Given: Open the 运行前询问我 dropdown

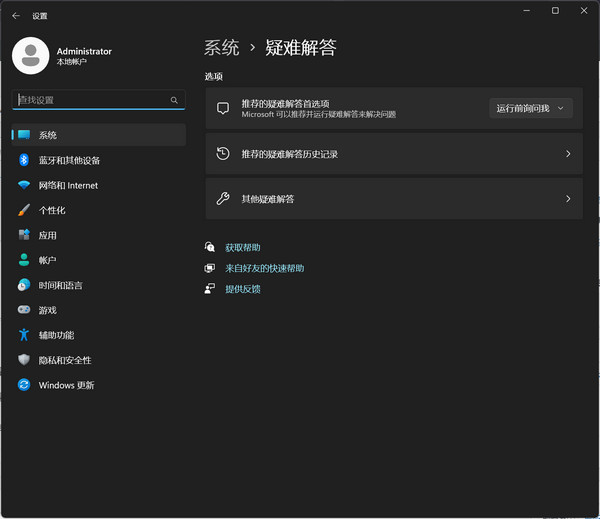Looking at the screenshot, I should (531, 108).
